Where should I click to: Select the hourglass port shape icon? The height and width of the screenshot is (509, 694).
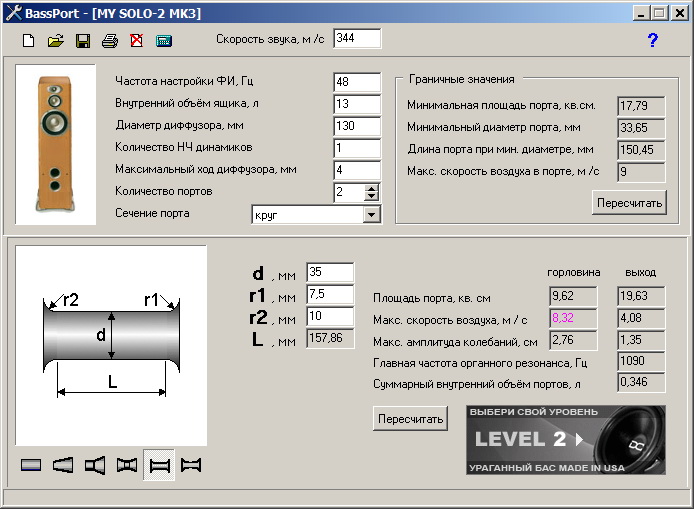[127, 465]
